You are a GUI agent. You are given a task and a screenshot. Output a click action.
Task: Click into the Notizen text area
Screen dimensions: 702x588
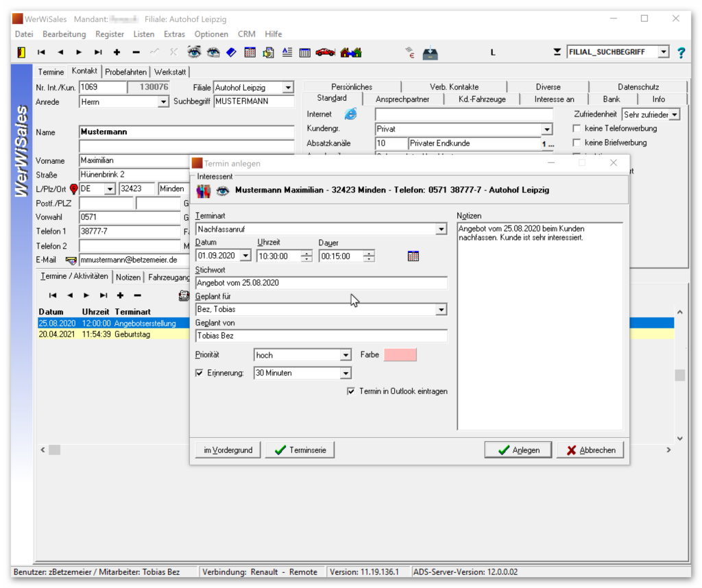point(540,326)
